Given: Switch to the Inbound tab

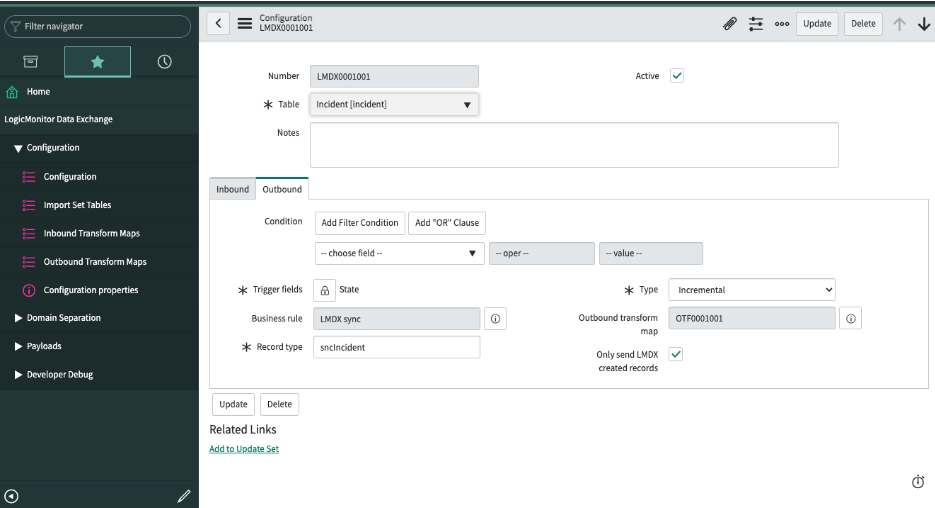Looking at the screenshot, I should tap(233, 189).
